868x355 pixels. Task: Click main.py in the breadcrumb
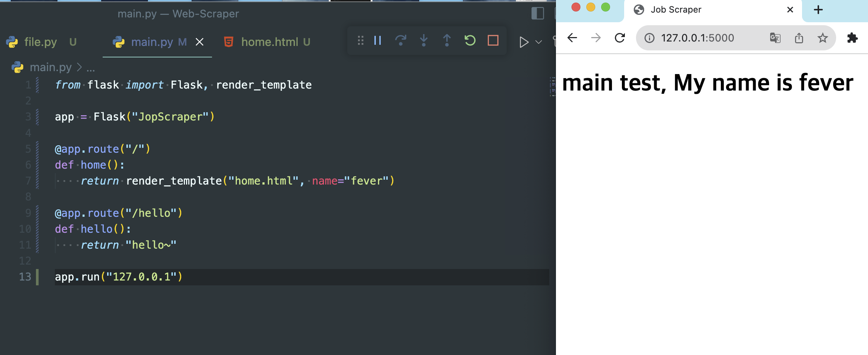point(51,67)
